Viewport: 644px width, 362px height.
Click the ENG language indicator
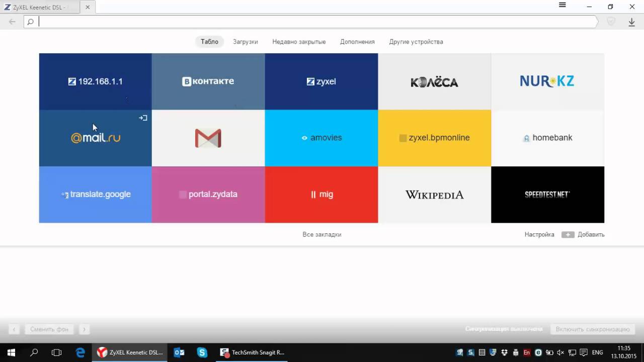pyautogui.click(x=597, y=352)
